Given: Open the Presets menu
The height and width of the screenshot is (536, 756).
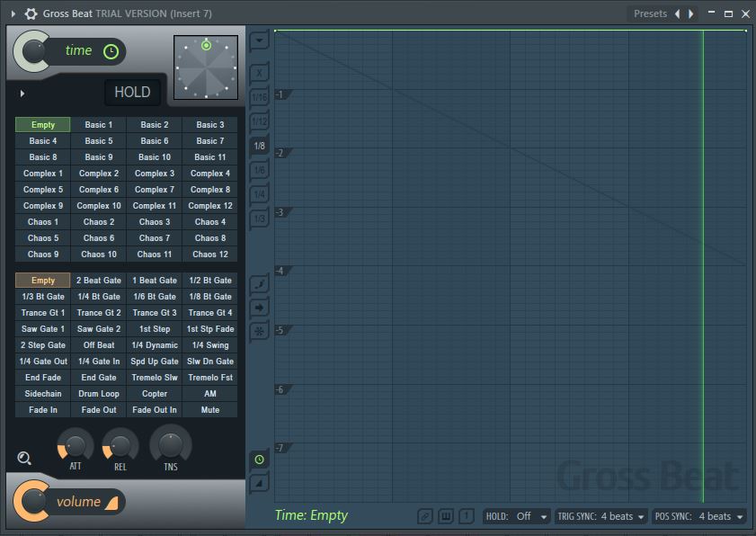Looking at the screenshot, I should click(x=650, y=13).
